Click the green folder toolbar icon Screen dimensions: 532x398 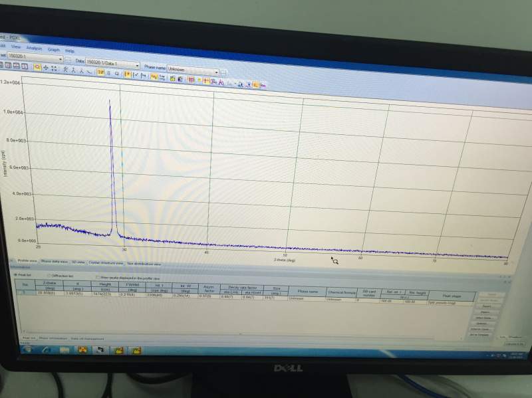pyautogui.click(x=172, y=78)
